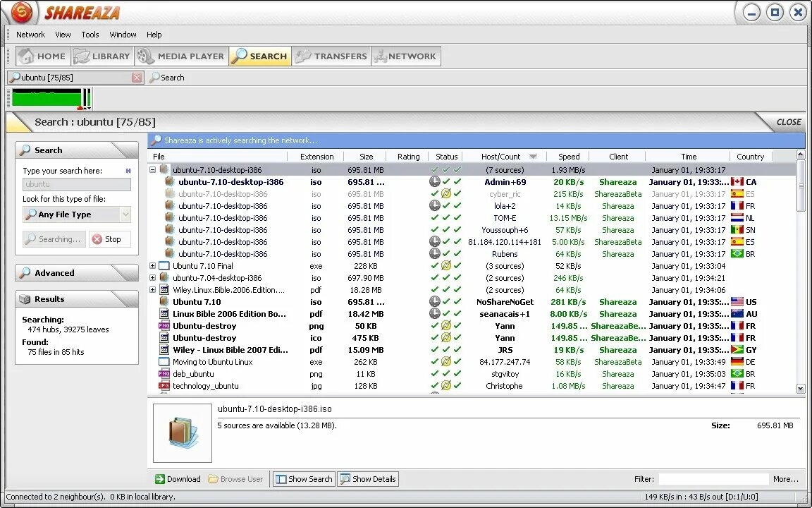
Task: Click the JPG file icon for technology_ubuntu
Action: tap(164, 386)
